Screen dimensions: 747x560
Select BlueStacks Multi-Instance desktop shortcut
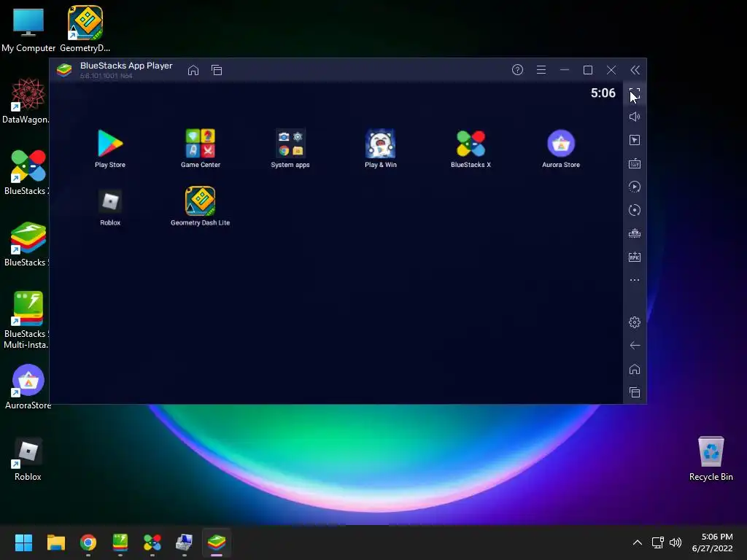tap(26, 319)
